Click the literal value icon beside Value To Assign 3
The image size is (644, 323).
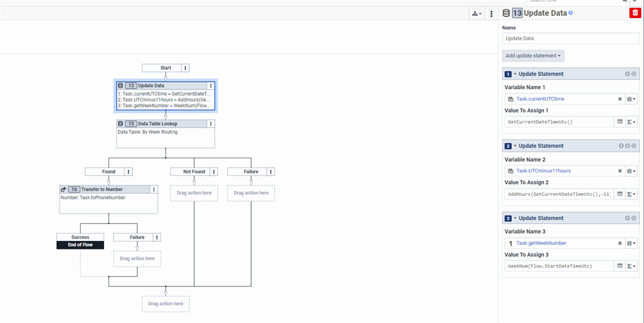point(621,265)
